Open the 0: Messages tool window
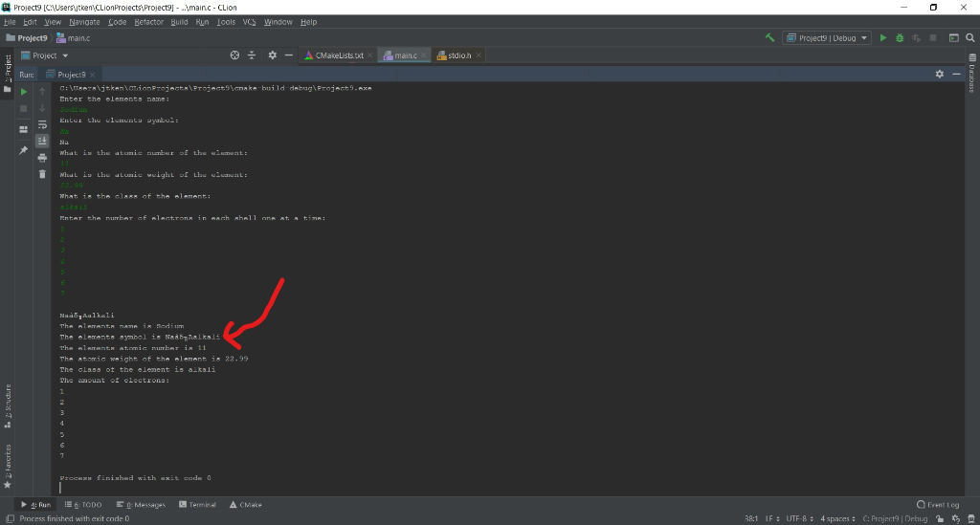 pos(142,504)
